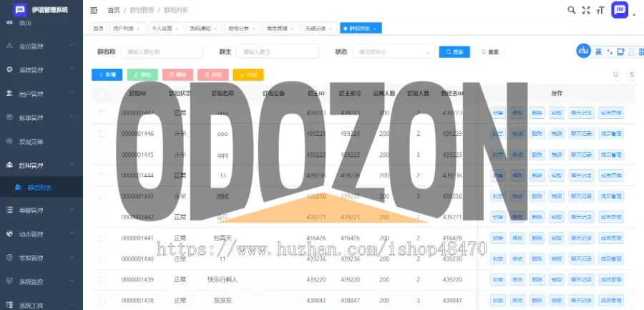The height and width of the screenshot is (310, 644).
Task: Click the red 删除 toolbar button
Action: click(x=177, y=75)
